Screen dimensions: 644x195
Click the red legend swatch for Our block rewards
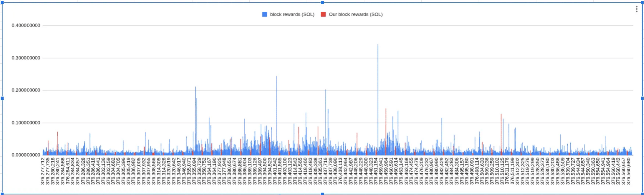[x=323, y=14]
